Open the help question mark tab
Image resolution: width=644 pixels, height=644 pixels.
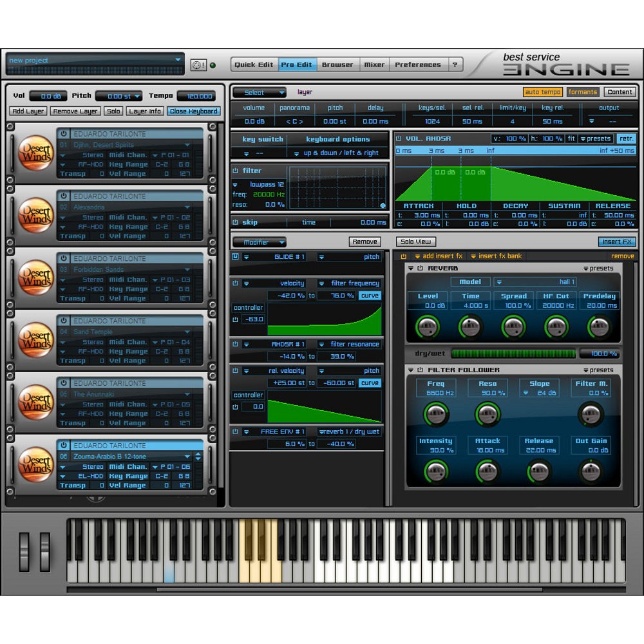click(455, 64)
